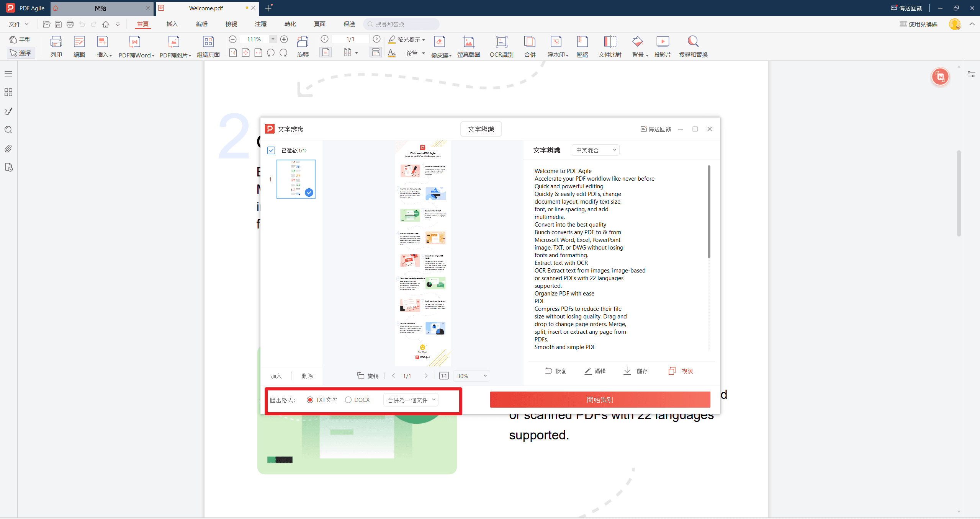980x519 pixels.
Task: Select the TXT文字 export format radio
Action: pyautogui.click(x=310, y=400)
